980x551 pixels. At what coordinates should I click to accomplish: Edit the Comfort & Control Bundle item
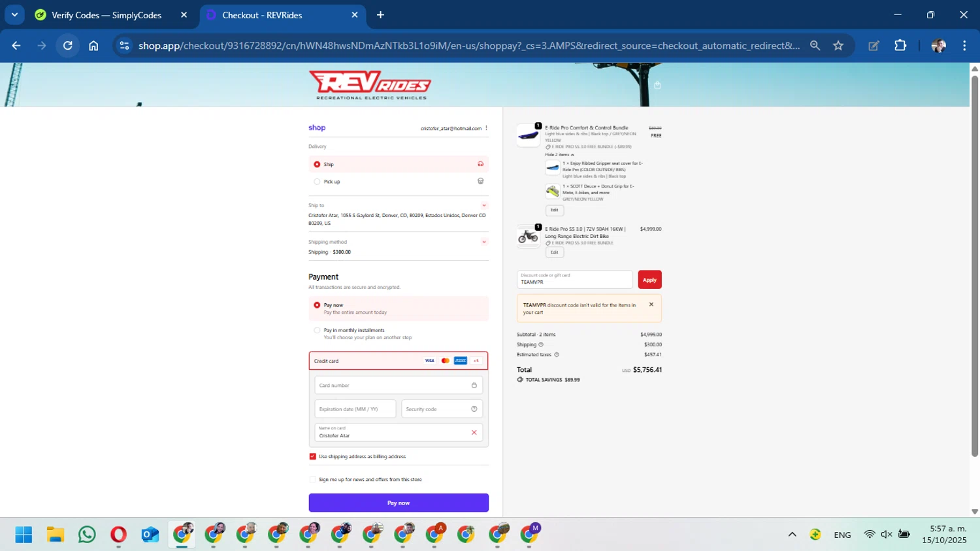pyautogui.click(x=555, y=210)
